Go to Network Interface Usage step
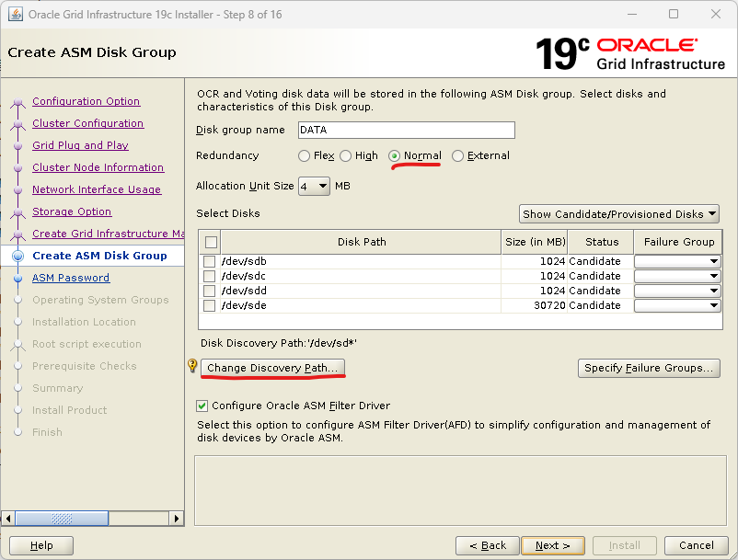This screenshot has height=560, width=738. coord(97,190)
